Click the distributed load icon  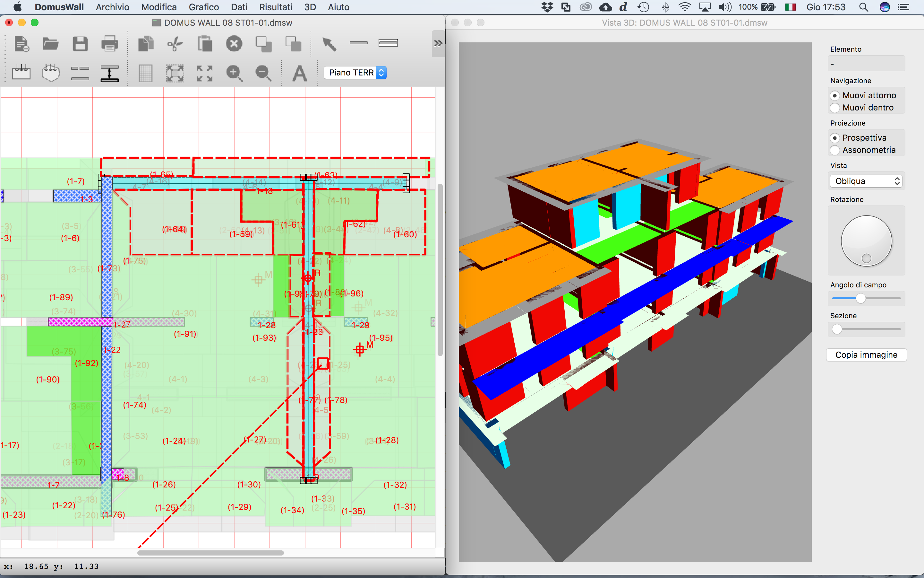point(21,72)
